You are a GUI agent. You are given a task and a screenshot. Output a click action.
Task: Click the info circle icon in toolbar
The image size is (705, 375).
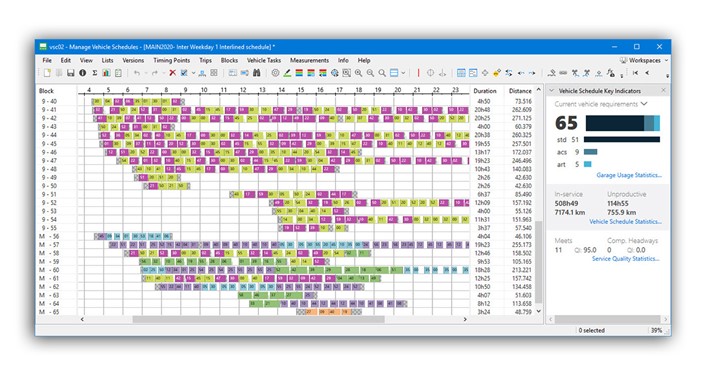click(83, 73)
